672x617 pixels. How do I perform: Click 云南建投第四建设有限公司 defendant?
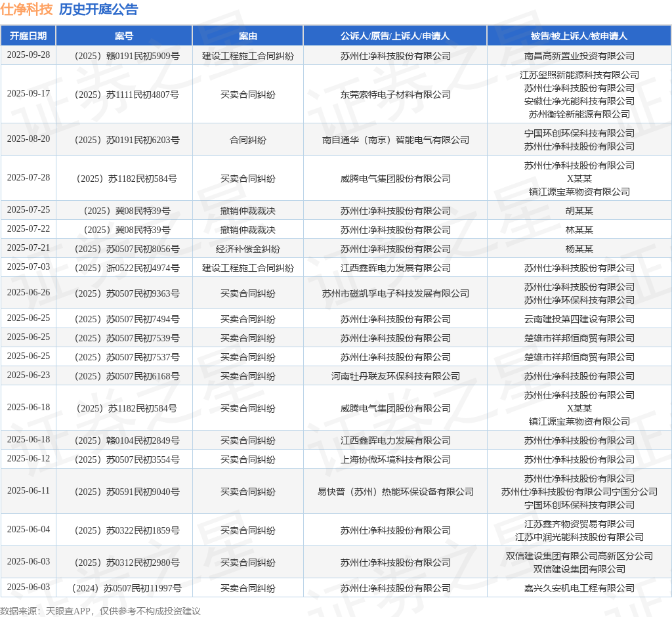[579, 319]
